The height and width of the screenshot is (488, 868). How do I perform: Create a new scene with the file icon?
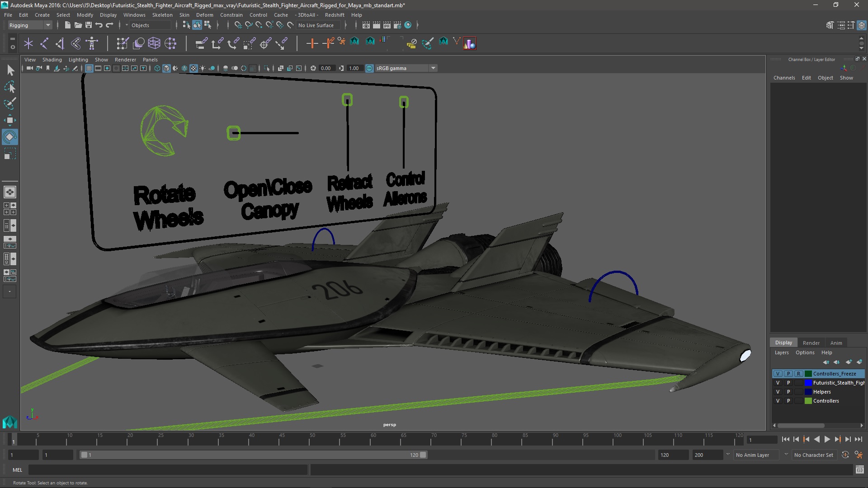pyautogui.click(x=67, y=25)
